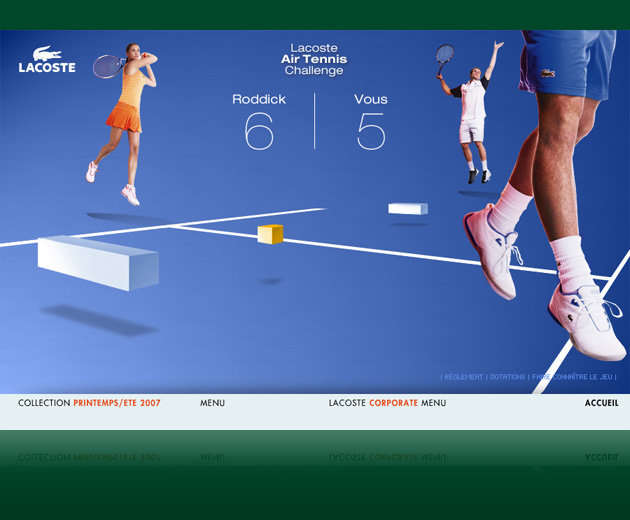Click the Lacoste Air Tennis Challenge title
The width and height of the screenshot is (630, 520).
tap(314, 59)
